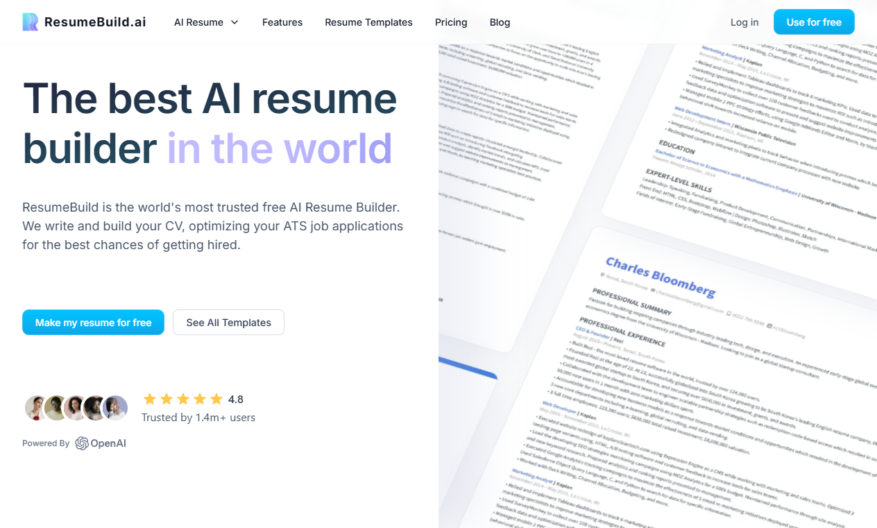This screenshot has width=877, height=528.
Task: Click the 'in the world' headline text
Action: pyautogui.click(x=279, y=148)
